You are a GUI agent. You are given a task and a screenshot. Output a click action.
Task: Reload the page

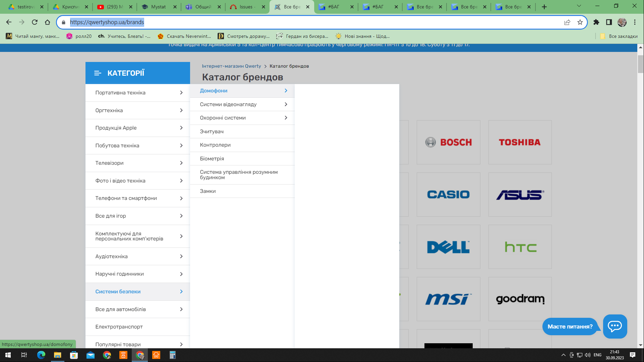tap(35, 22)
